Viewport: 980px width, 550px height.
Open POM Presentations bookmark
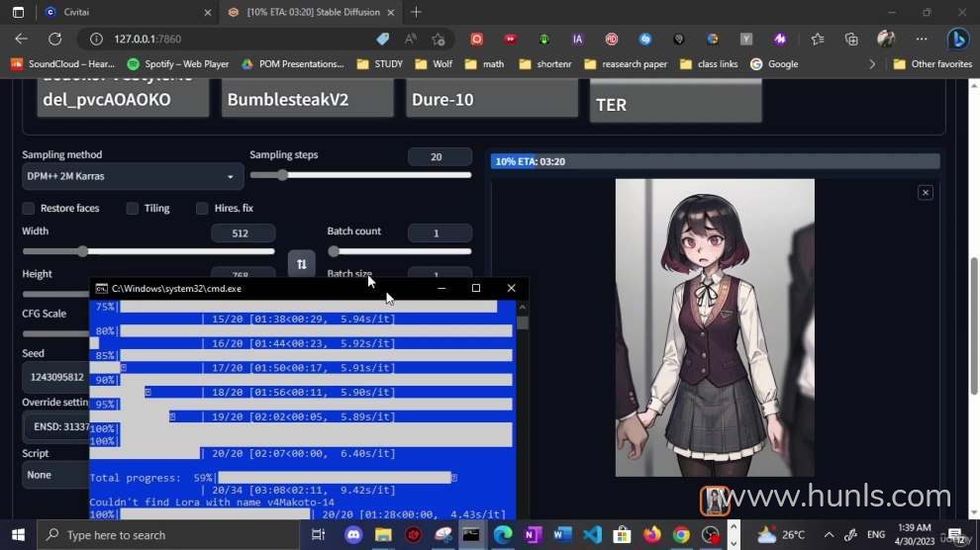(292, 64)
